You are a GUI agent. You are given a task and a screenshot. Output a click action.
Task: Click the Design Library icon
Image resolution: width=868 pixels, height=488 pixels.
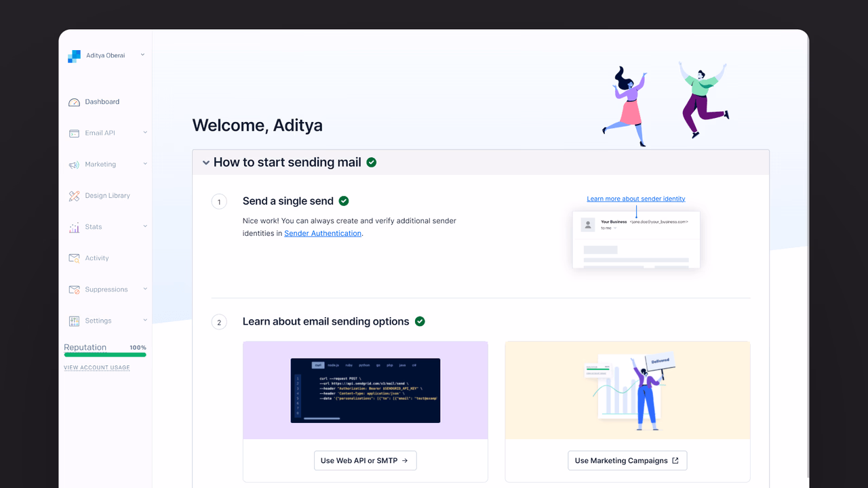(x=74, y=196)
